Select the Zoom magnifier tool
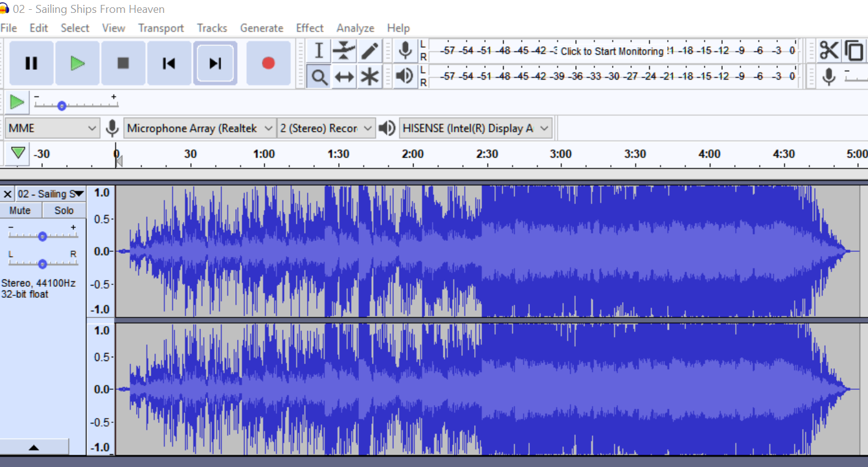The image size is (868, 467). [319, 77]
